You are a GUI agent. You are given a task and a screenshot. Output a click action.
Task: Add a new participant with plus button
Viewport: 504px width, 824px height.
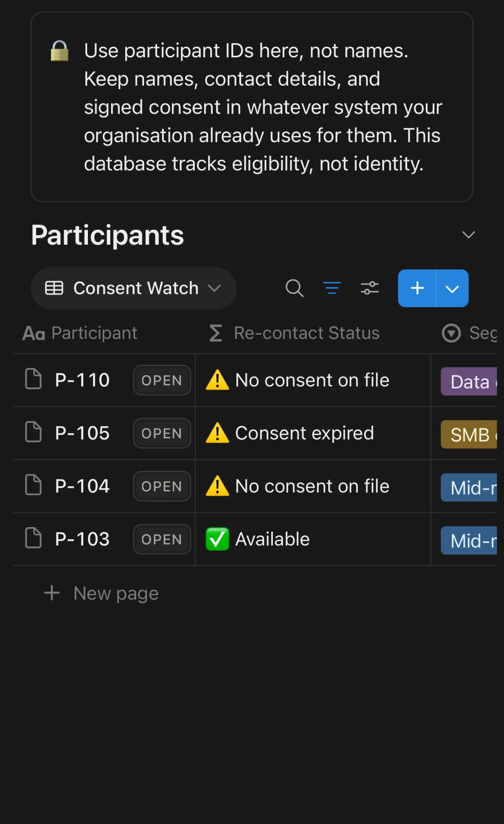pyautogui.click(x=417, y=288)
